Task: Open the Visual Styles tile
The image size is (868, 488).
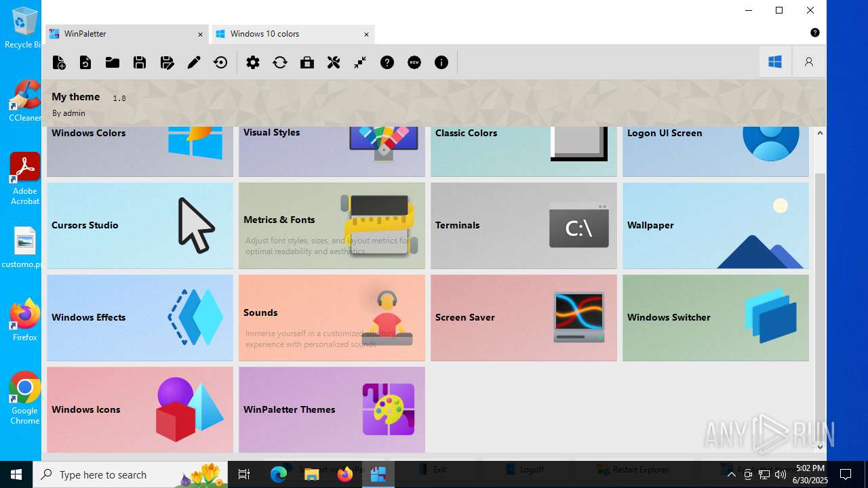Action: click(x=332, y=151)
